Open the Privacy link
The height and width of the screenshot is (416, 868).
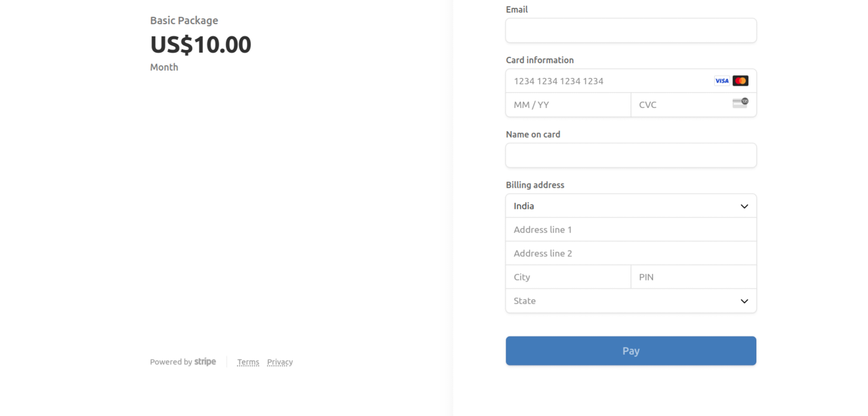[279, 362]
